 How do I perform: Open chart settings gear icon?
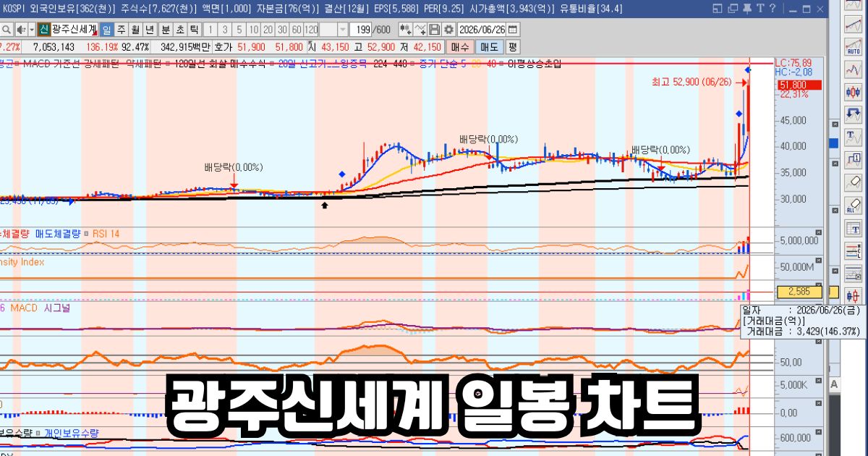pyautogui.click(x=448, y=29)
